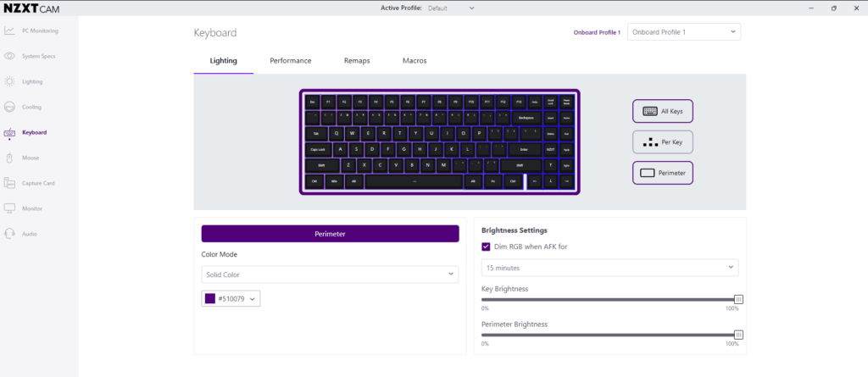Switch to the Remaps tab
Screen dimensions: 868x377
(357, 61)
